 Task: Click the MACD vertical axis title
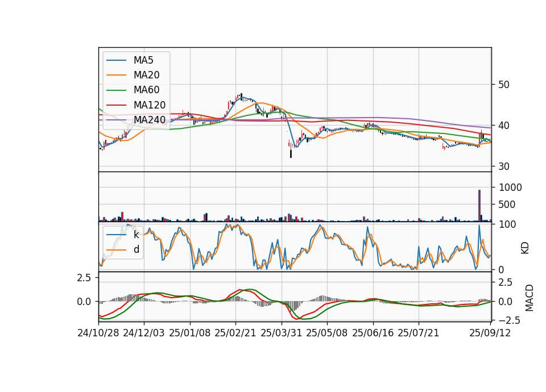point(530,298)
